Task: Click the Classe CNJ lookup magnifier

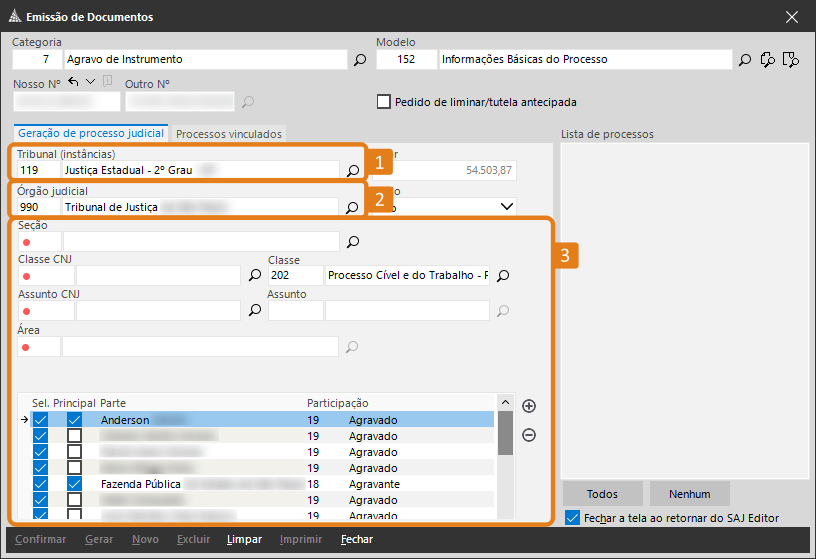Action: [255, 276]
